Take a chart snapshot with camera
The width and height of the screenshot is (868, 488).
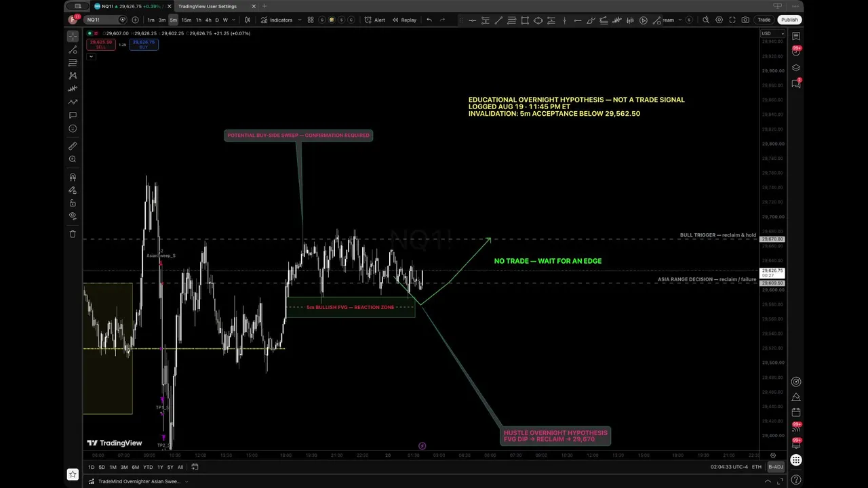[746, 20]
